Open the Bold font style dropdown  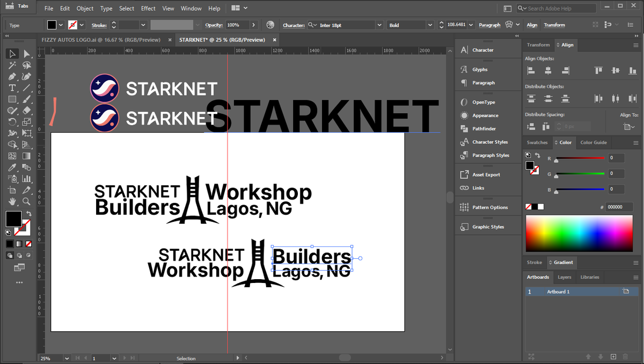coord(430,25)
